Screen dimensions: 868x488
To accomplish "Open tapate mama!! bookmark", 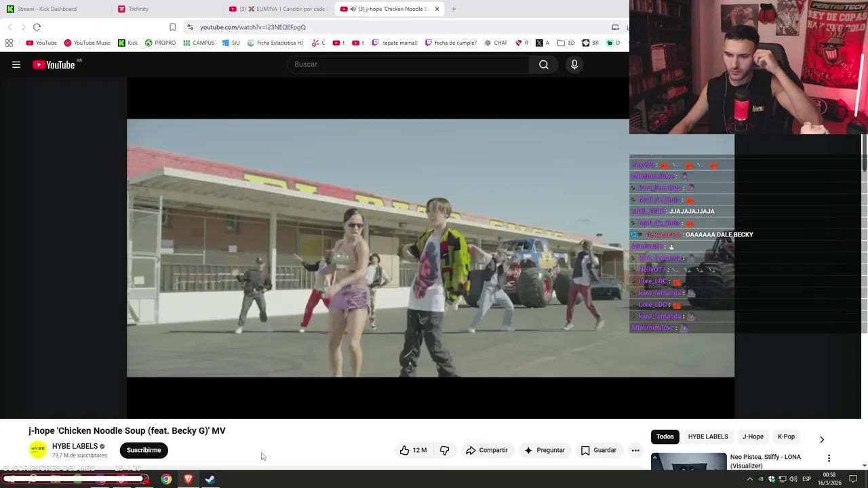I will pyautogui.click(x=395, y=43).
